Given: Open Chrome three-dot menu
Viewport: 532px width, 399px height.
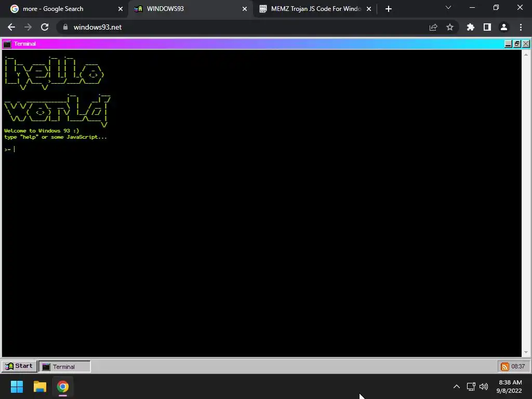Looking at the screenshot, I should pyautogui.click(x=521, y=27).
